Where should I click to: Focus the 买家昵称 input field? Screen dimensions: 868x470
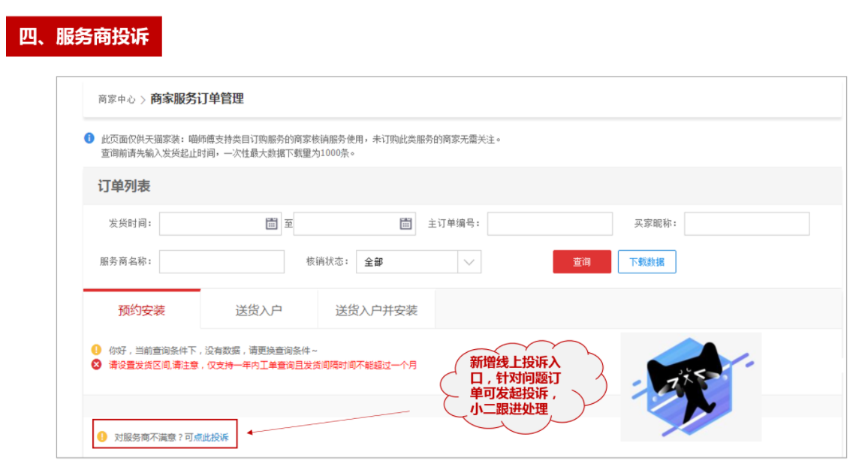747,224
